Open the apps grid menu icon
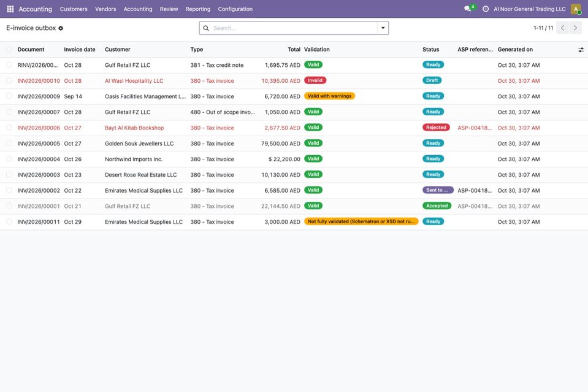 coord(10,9)
